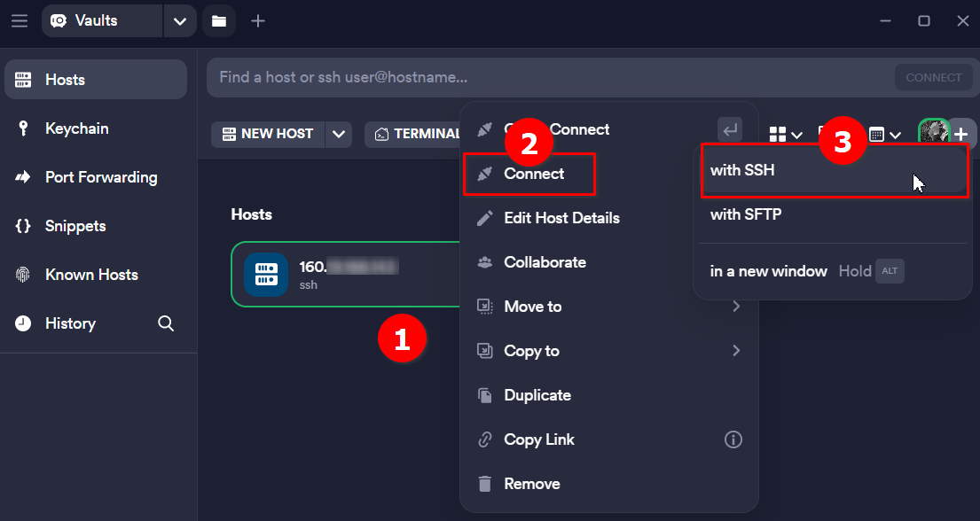Screen dimensions: 980x521
Task: Add a new tab with plus icon
Action: click(258, 20)
